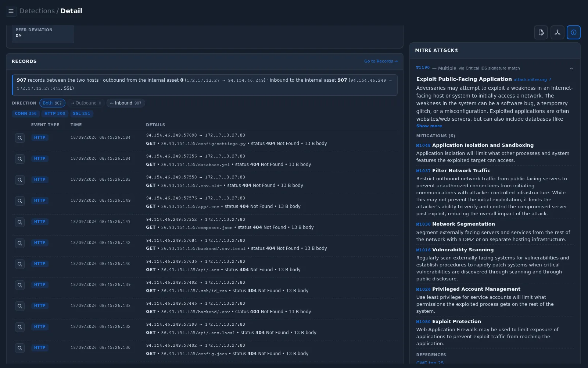Open M1030 mitigation link
This screenshot has height=368, width=588.
tap(423, 224)
